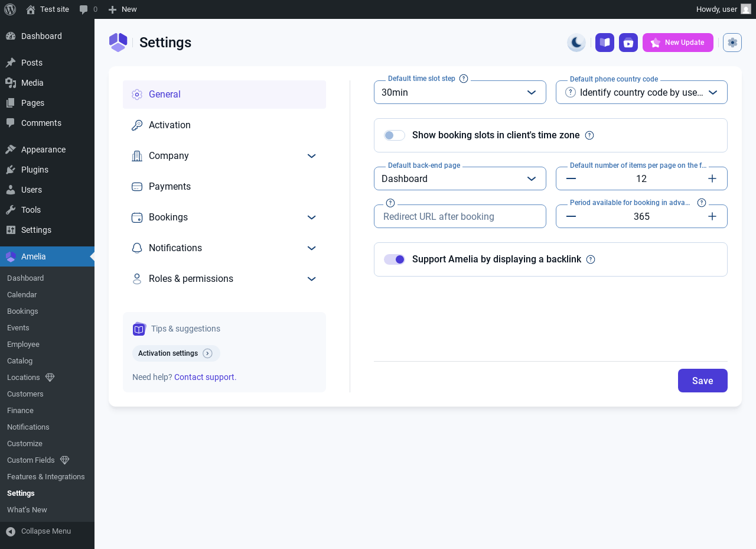Click arrow icon on Activation settings tip
756x549 pixels.
pyautogui.click(x=207, y=353)
